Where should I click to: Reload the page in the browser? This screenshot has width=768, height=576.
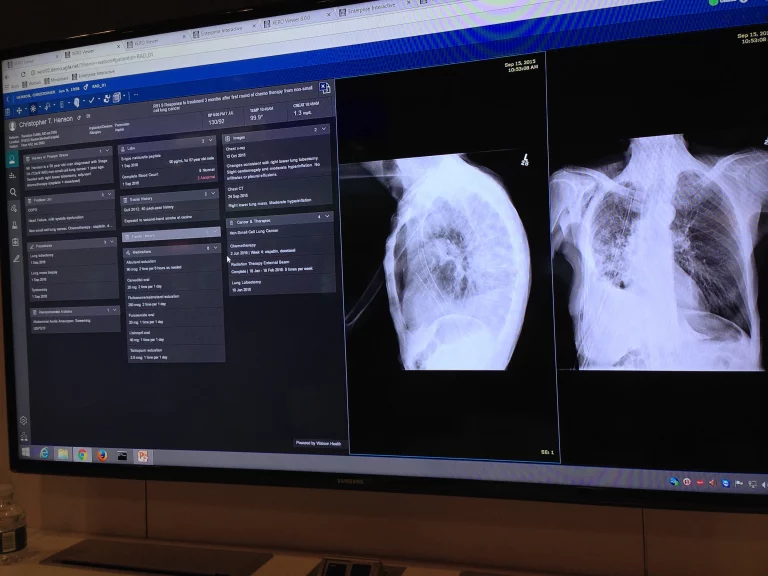(23, 74)
